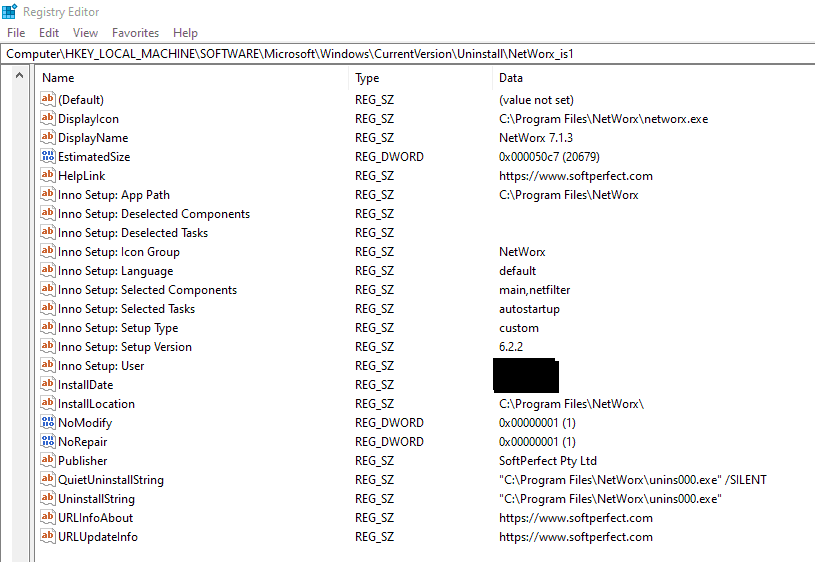
Task: Select the Inno Setup: Setup Type icon
Action: tap(47, 327)
